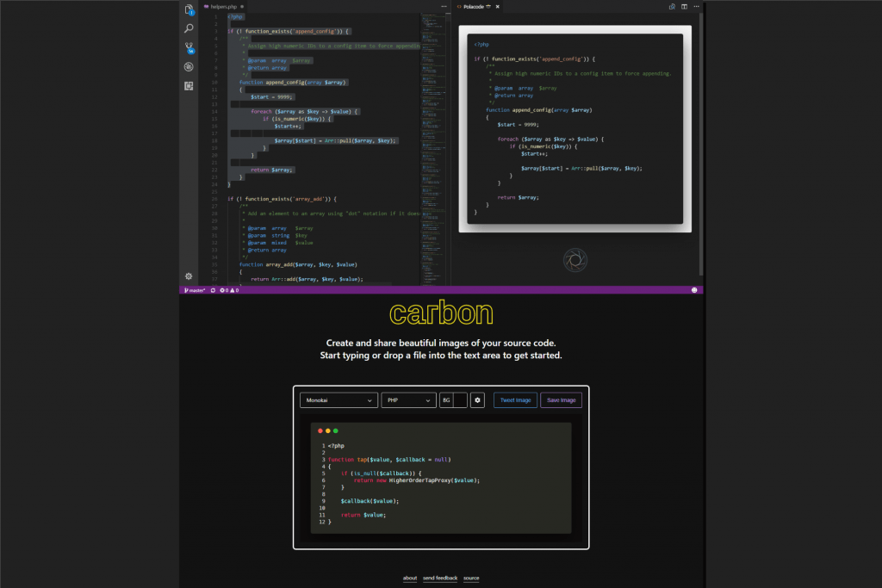Click the $start = 9999; line in helpers.php editor
This screenshot has width=882, height=588.
(271, 97)
